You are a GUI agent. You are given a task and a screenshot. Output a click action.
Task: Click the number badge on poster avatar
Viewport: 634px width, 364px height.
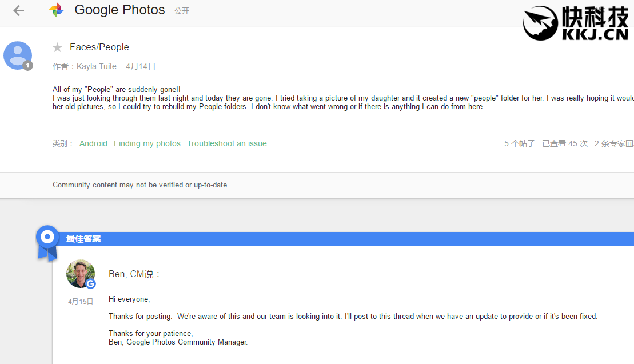(27, 66)
